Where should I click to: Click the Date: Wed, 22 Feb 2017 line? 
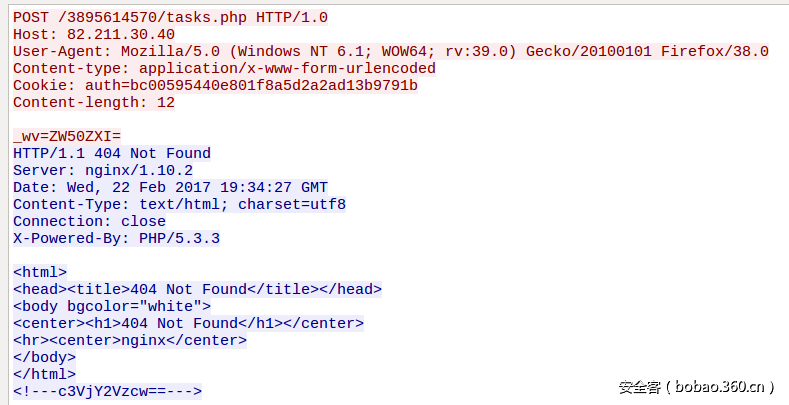(x=170, y=187)
